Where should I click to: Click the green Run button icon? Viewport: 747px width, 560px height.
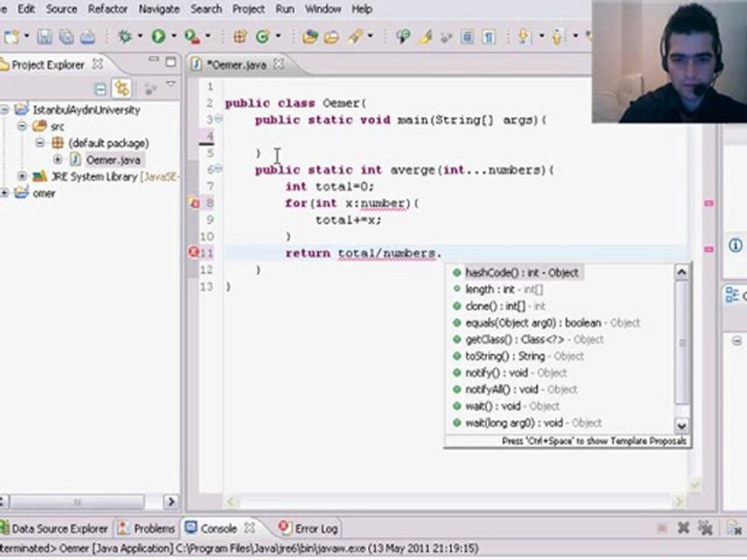159,37
